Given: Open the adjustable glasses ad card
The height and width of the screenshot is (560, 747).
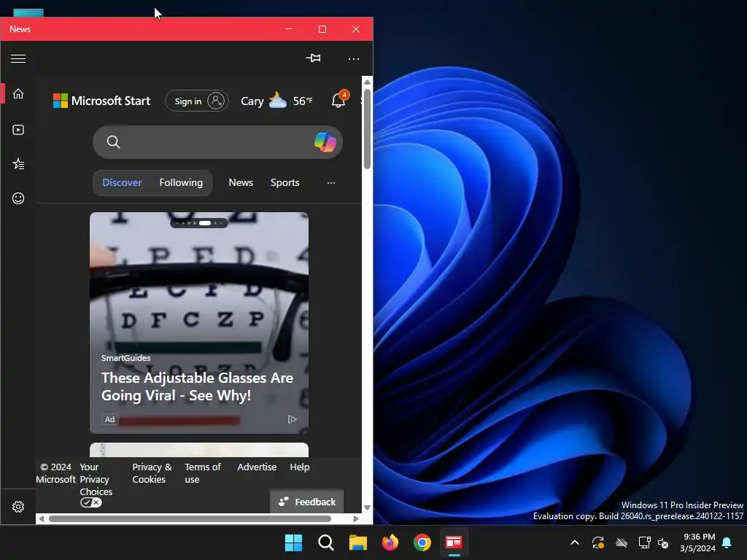Looking at the screenshot, I should click(199, 323).
